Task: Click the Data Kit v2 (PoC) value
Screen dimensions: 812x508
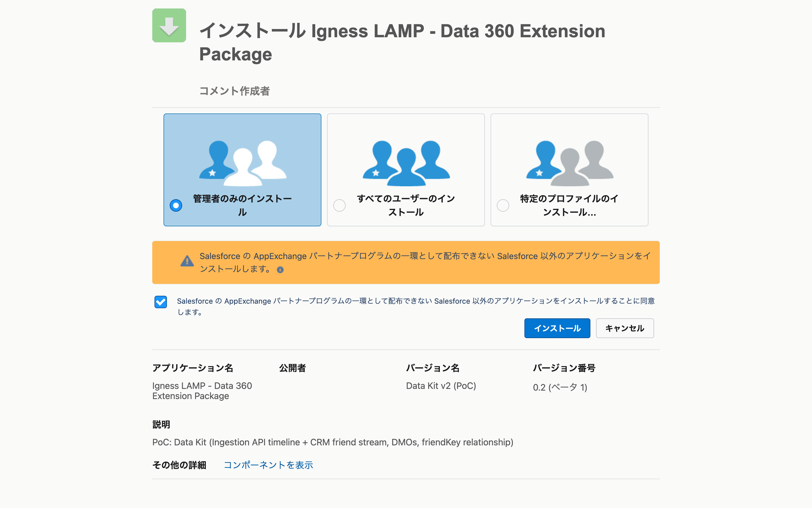Action: pyautogui.click(x=441, y=386)
